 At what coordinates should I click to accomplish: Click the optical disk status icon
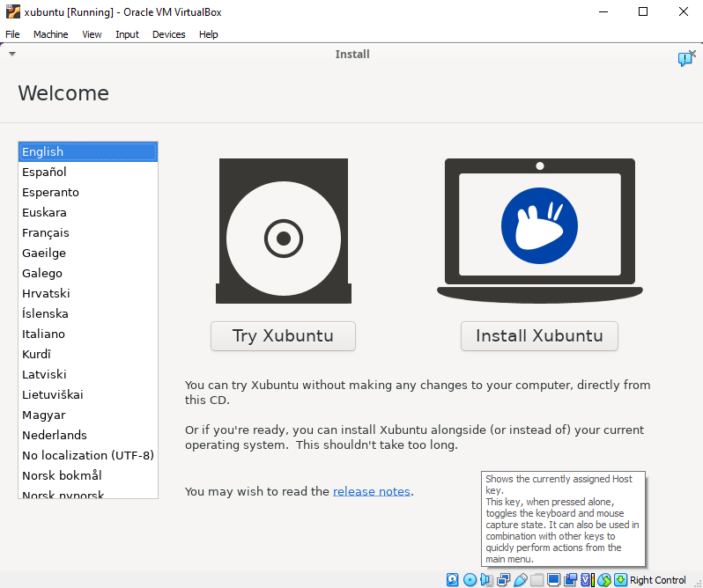click(470, 579)
